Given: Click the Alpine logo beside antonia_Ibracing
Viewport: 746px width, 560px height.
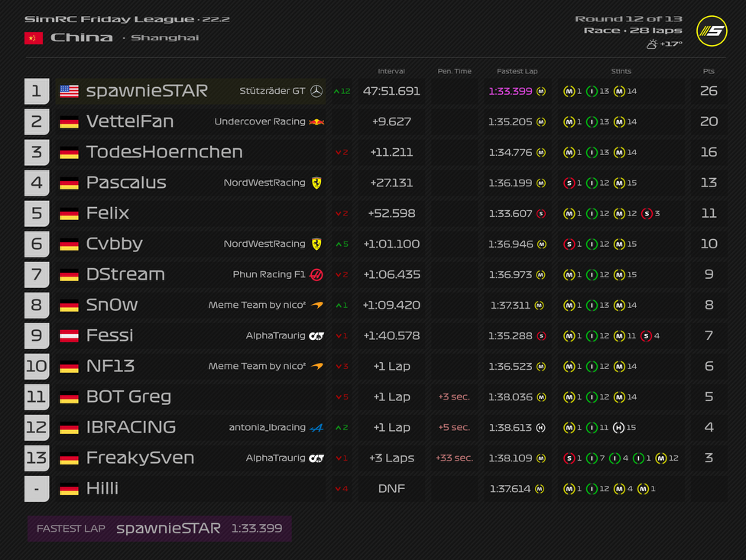Looking at the screenshot, I should pos(316,427).
